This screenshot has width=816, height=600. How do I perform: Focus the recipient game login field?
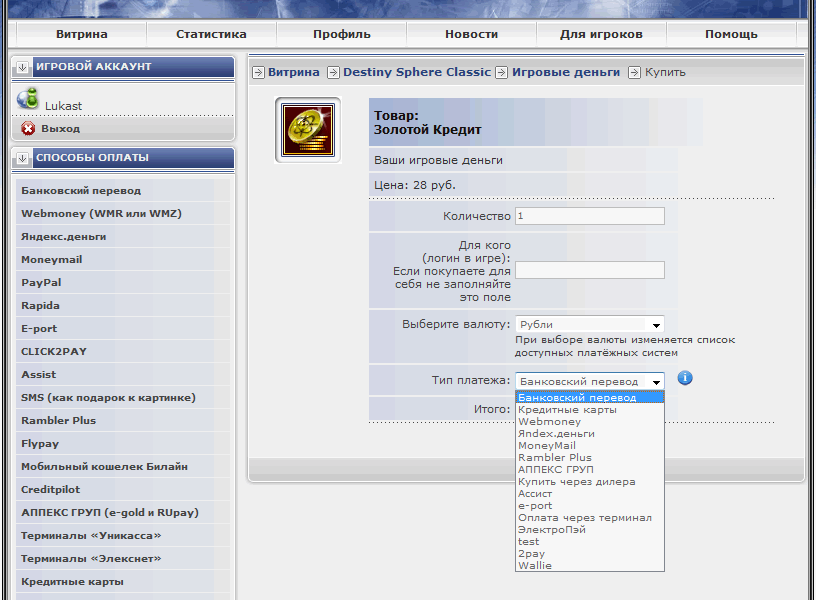click(589, 270)
